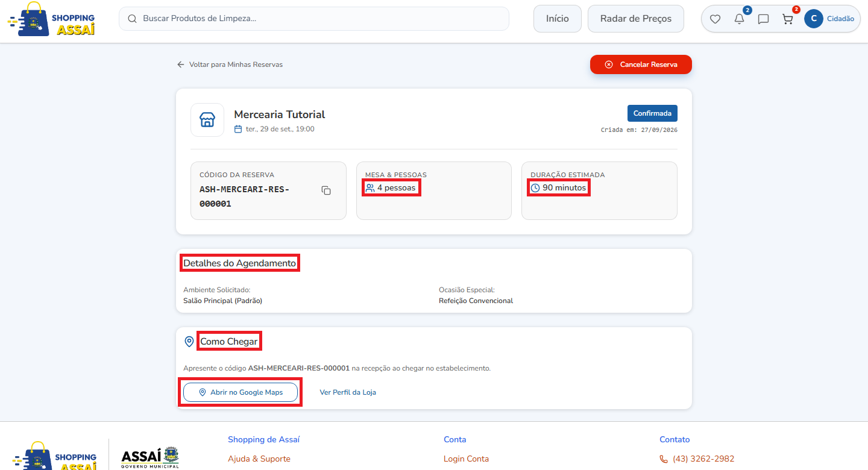Cancel the reservation with Cancelar Reserva

[x=641, y=64]
